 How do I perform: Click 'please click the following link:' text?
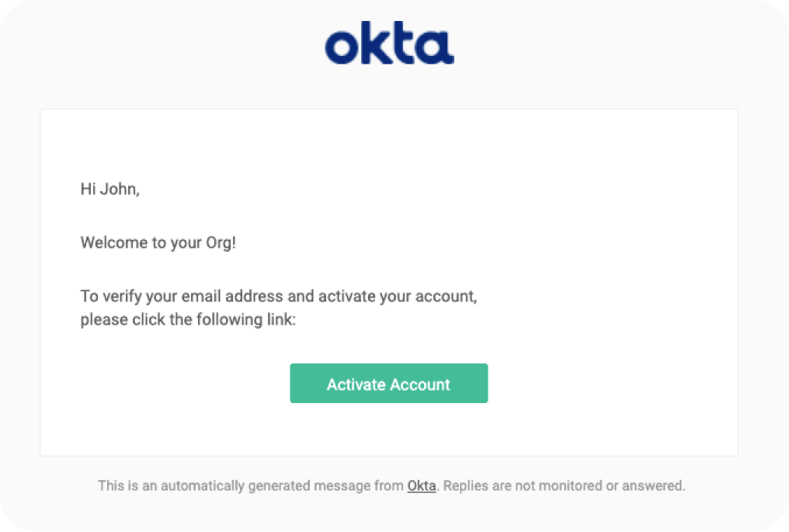[x=188, y=319]
